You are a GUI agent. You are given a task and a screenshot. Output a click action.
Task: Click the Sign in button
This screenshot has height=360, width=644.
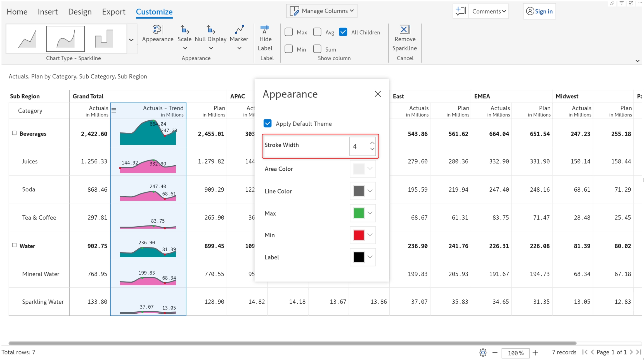pyautogui.click(x=539, y=11)
